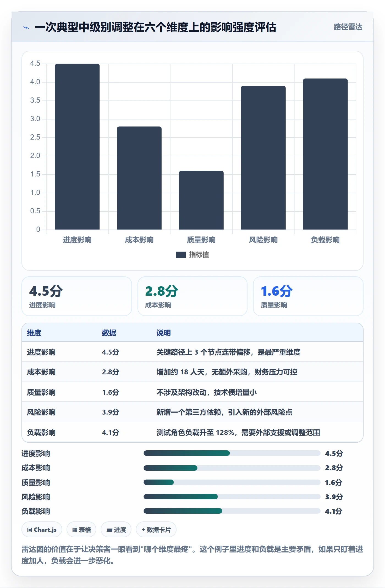Image resolution: width=385 pixels, height=588 pixels.
Task: Click the 数据 table column header
Action: [x=109, y=333]
